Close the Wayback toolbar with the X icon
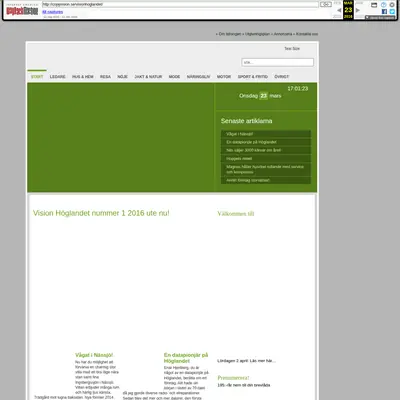 tap(392, 5)
